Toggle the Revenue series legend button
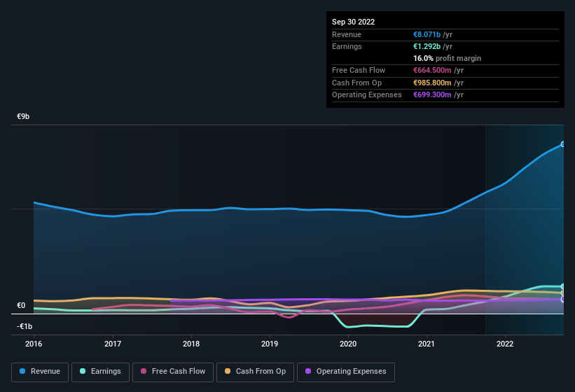 coord(40,372)
